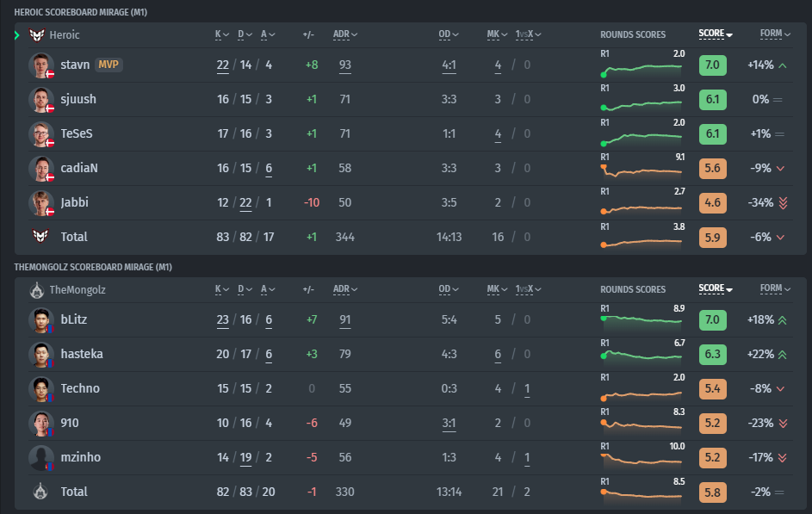
Task: Click cadiaN's player avatar
Action: pyautogui.click(x=41, y=168)
